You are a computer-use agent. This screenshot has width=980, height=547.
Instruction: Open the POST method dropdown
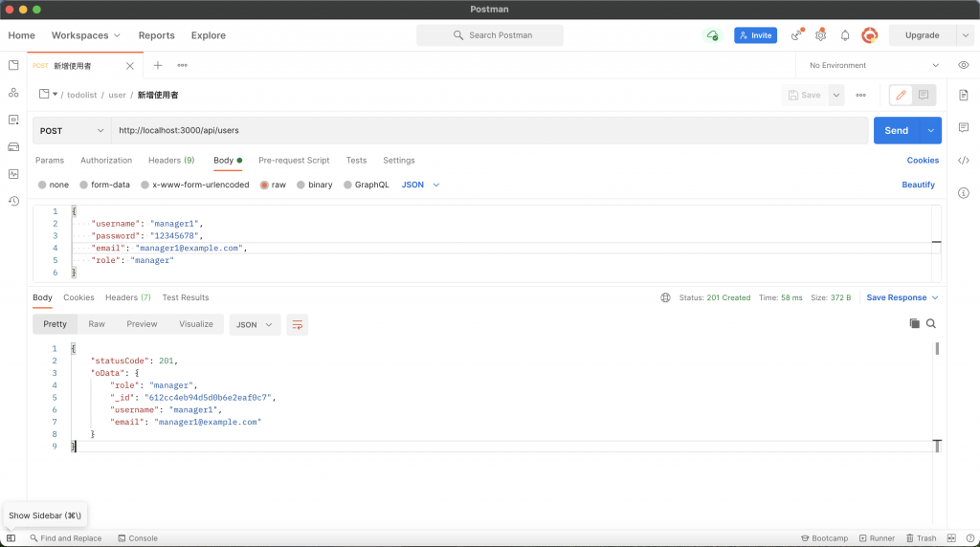[x=72, y=130]
